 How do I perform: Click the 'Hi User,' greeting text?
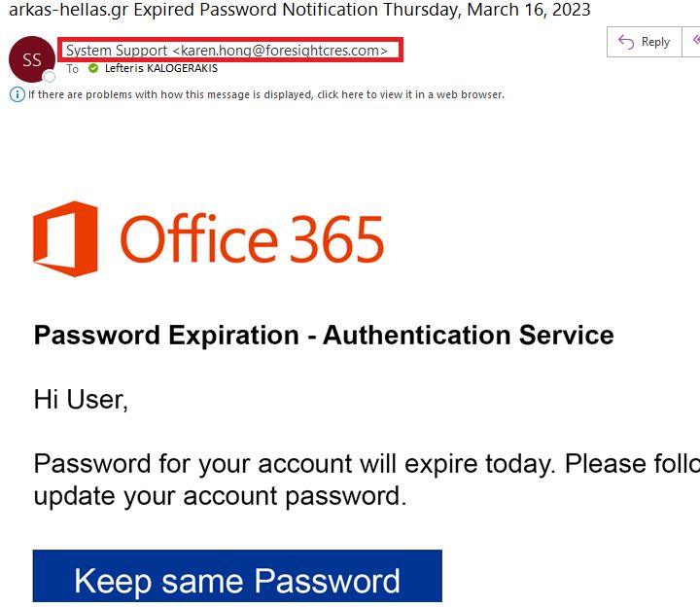[81, 399]
